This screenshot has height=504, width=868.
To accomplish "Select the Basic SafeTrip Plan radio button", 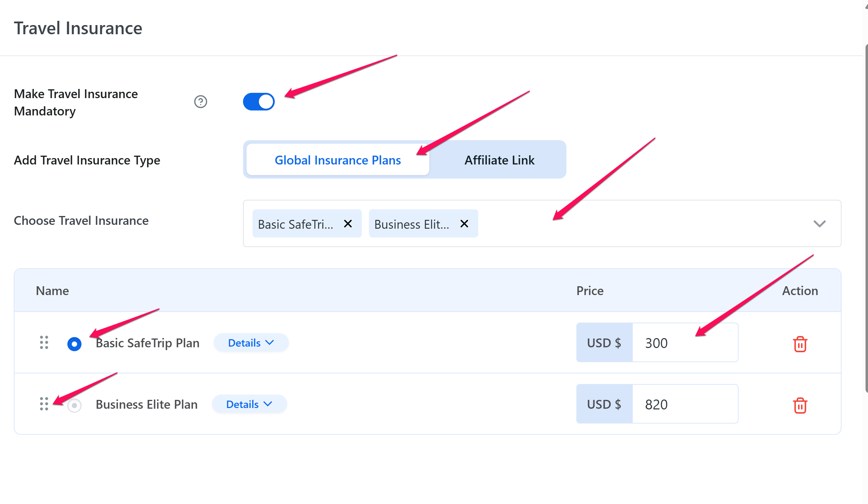I will 74,344.
